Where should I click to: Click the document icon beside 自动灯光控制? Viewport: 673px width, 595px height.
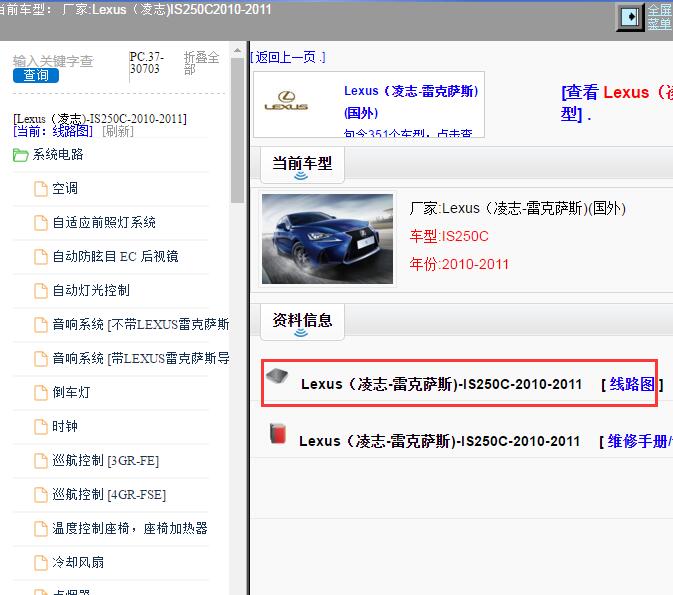(x=41, y=291)
